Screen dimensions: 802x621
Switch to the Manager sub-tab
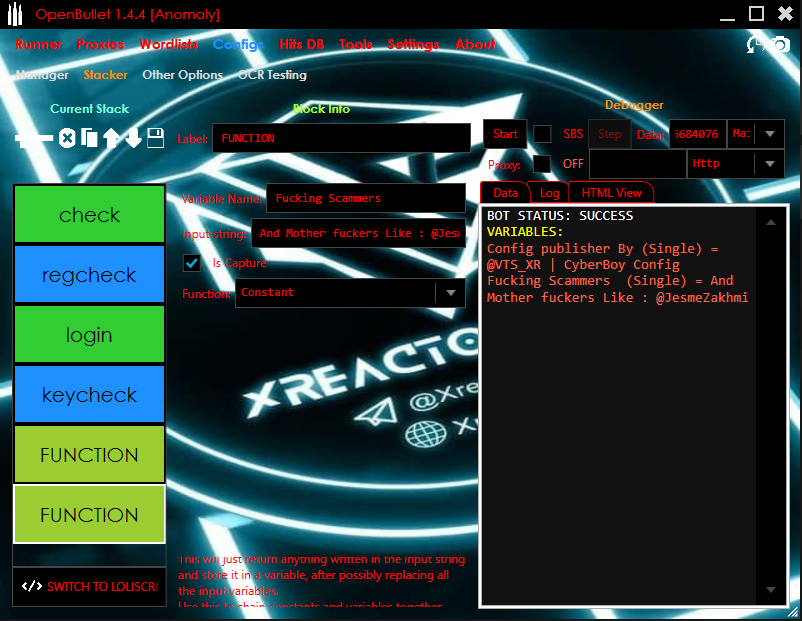click(42, 75)
